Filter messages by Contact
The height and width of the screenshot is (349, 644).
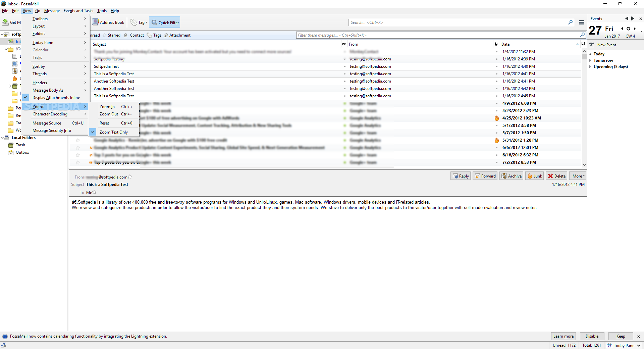[x=134, y=35]
